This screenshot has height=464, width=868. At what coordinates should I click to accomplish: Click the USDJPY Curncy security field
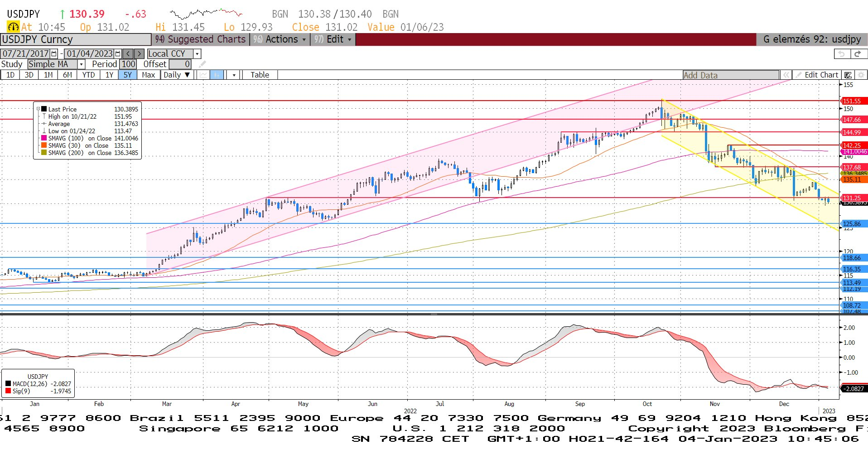[x=76, y=39]
